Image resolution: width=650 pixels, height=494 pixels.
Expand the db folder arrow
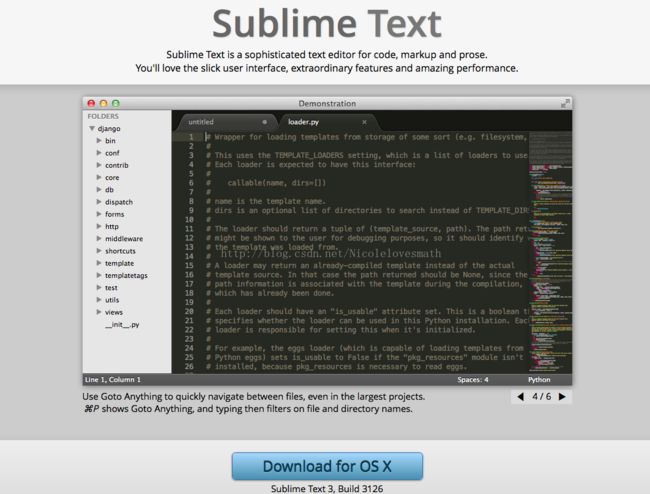pos(99,190)
